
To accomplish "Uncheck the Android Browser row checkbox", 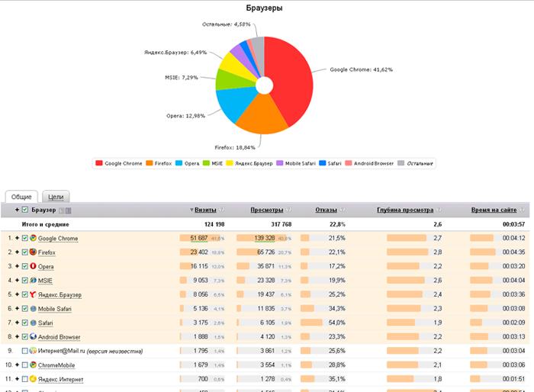I will click(x=25, y=336).
